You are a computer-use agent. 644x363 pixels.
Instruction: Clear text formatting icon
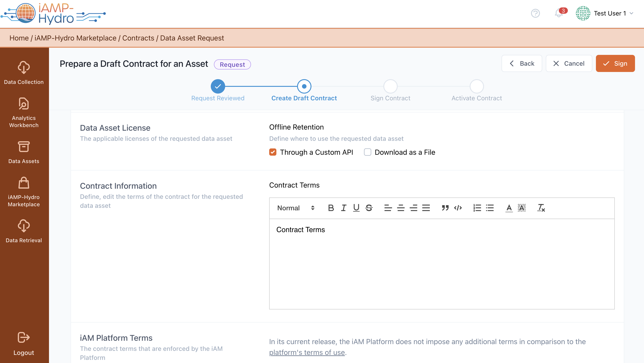541,208
